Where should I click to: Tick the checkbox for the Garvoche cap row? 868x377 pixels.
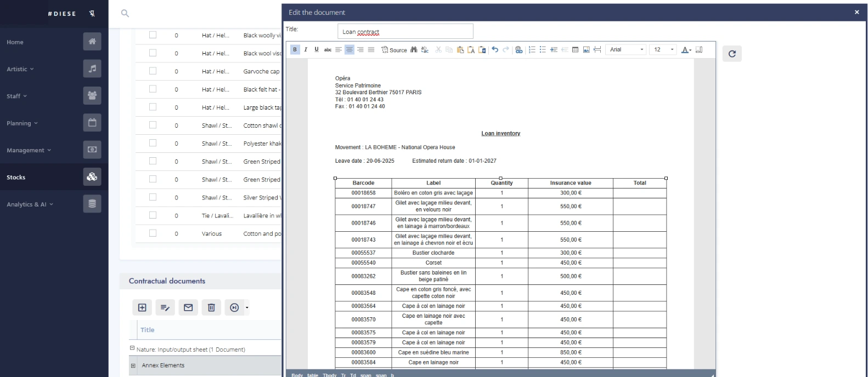click(153, 71)
